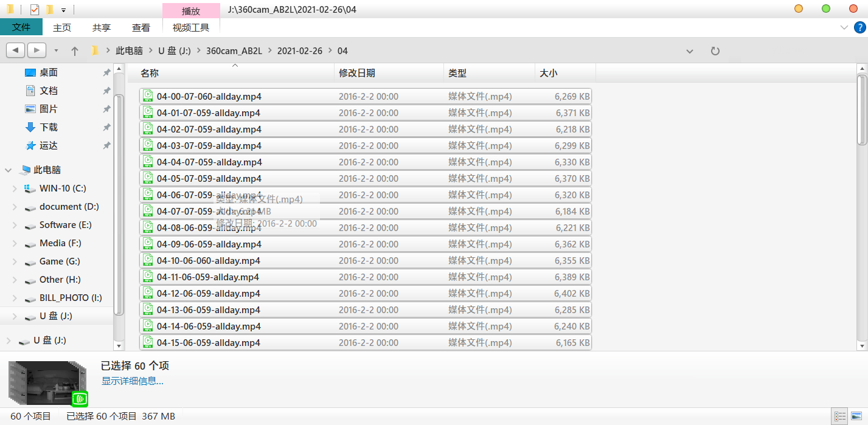Click the icon of 04-05-07-059-allday.mp4

pyautogui.click(x=148, y=178)
